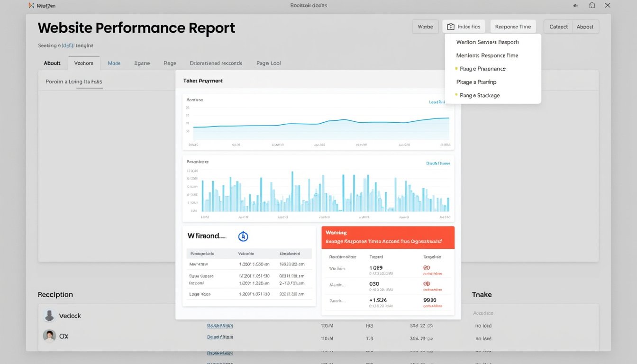Click the app logo in the title bar

click(31, 6)
